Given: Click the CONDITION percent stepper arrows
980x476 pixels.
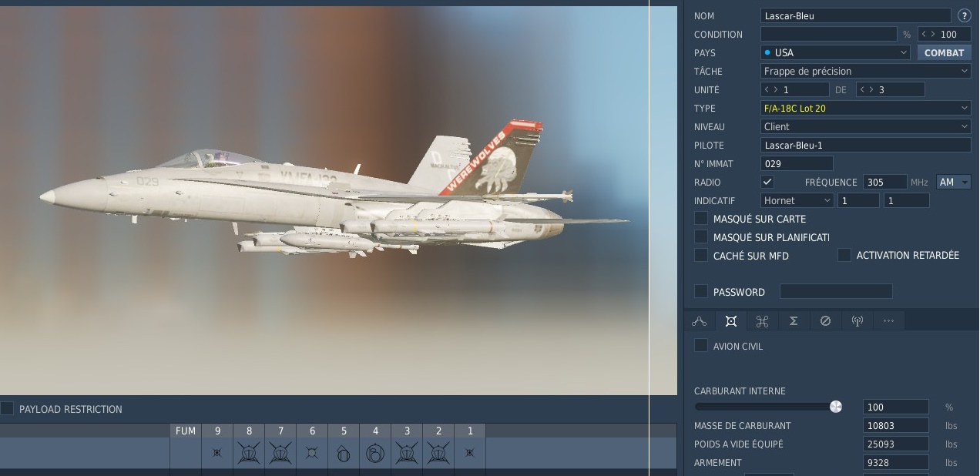Looking at the screenshot, I should [x=929, y=34].
